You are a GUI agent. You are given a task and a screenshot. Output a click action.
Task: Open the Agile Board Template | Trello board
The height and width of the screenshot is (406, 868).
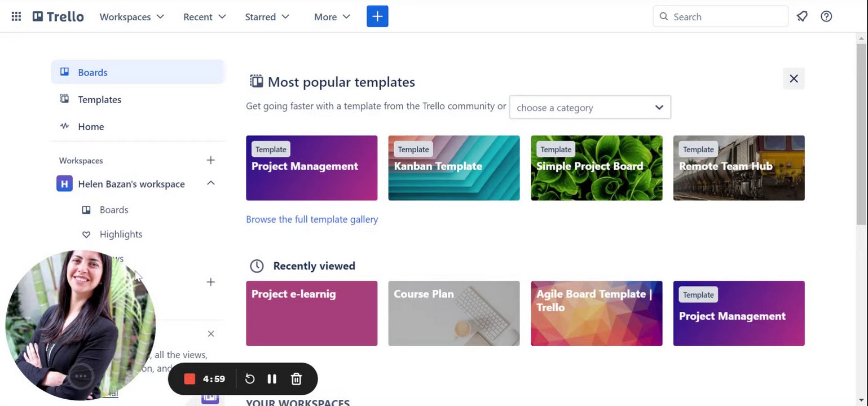tap(596, 313)
